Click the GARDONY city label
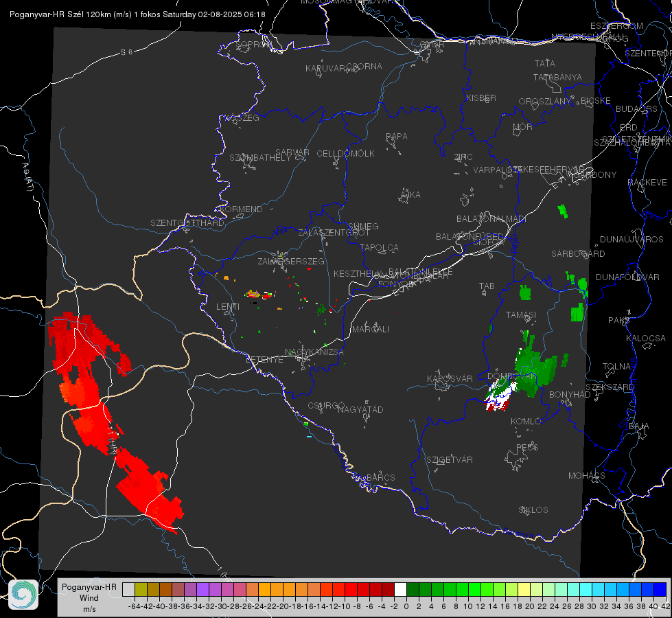This screenshot has width=672, height=618. [596, 175]
